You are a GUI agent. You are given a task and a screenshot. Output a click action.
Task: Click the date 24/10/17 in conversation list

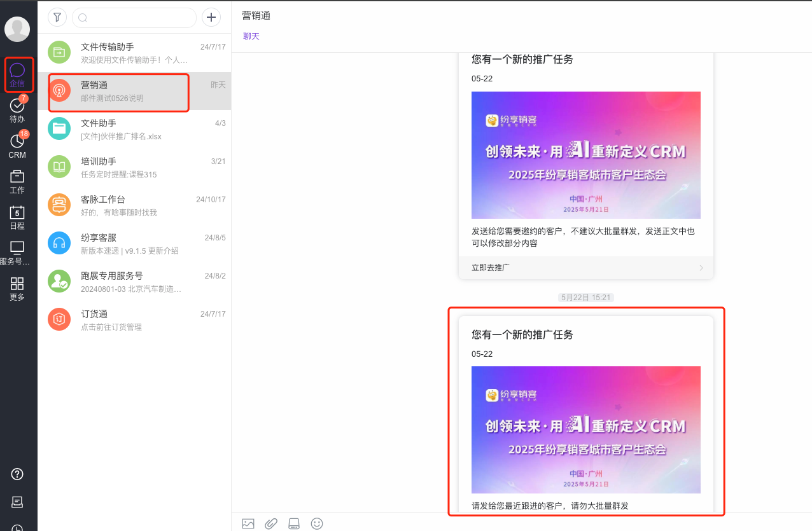(211, 200)
